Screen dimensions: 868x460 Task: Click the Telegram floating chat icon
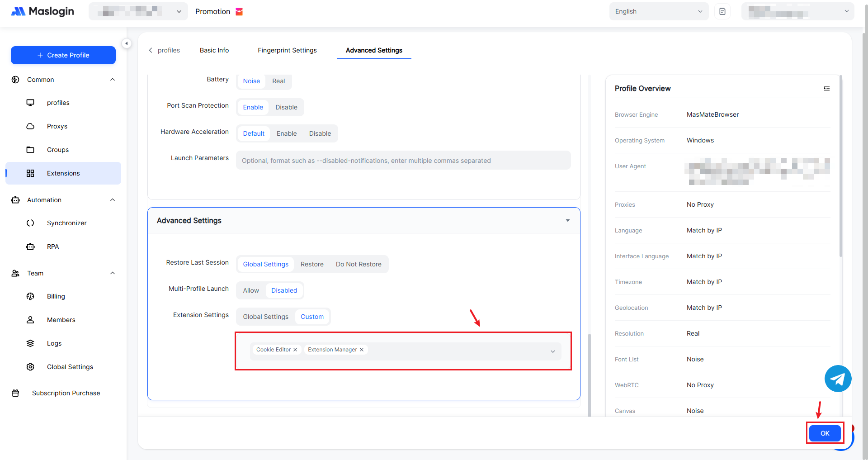838,379
